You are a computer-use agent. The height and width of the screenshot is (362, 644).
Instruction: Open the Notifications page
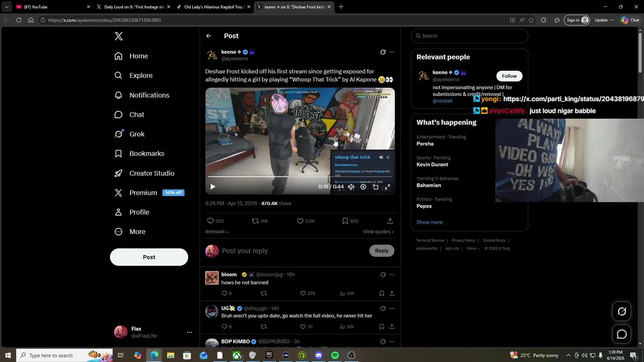coord(142,95)
